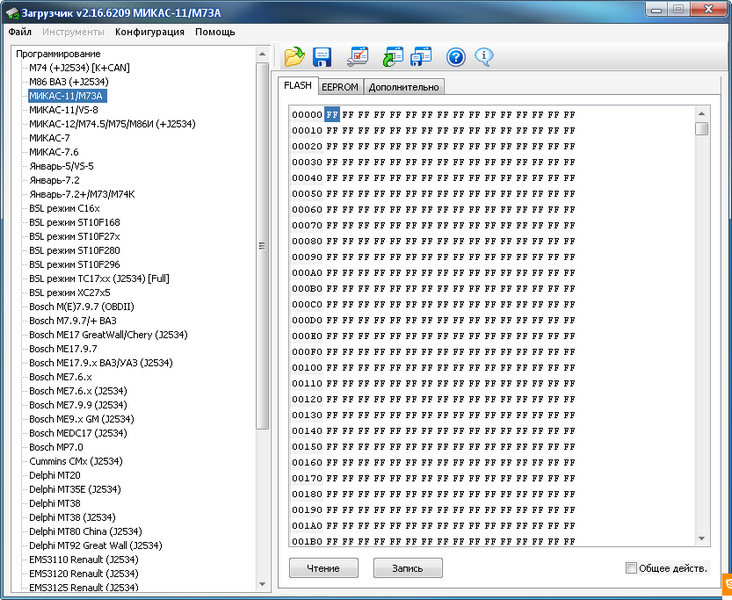Switch to the EEPROM tab
Viewport: 732px width, 600px height.
point(341,87)
